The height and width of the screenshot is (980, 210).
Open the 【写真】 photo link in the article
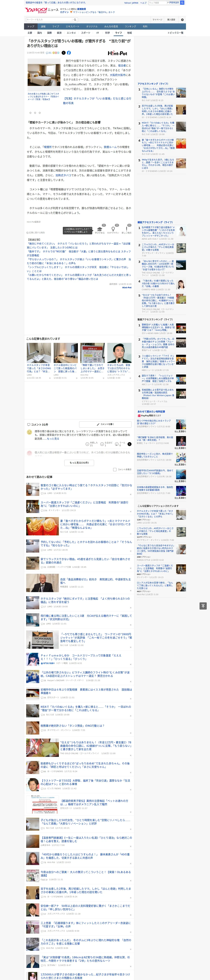tap(97, 100)
